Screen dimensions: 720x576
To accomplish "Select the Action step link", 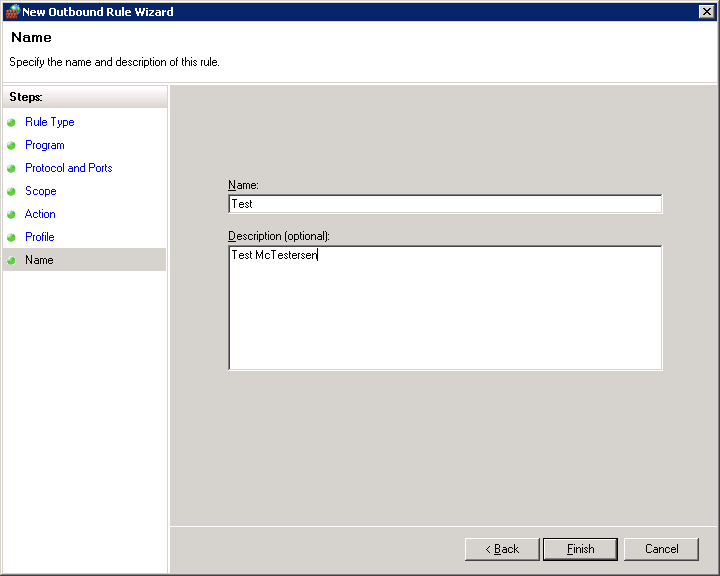I will (40, 214).
